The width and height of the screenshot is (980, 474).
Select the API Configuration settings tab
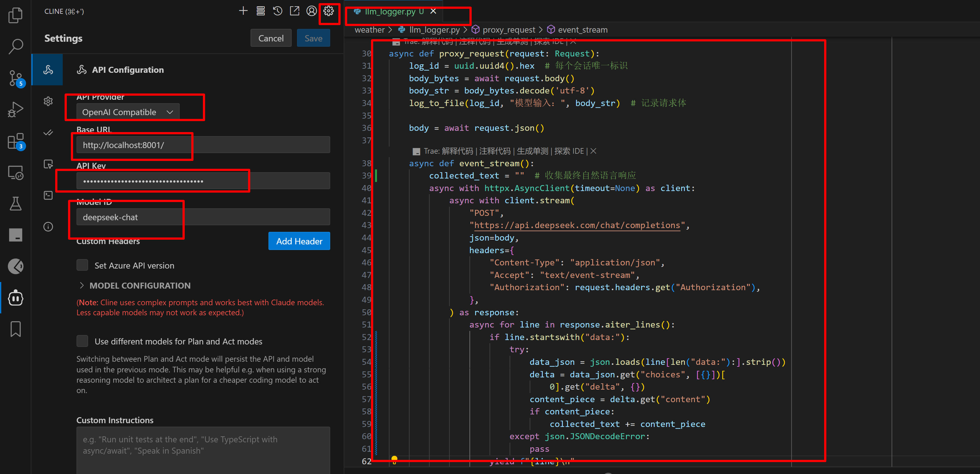[48, 70]
